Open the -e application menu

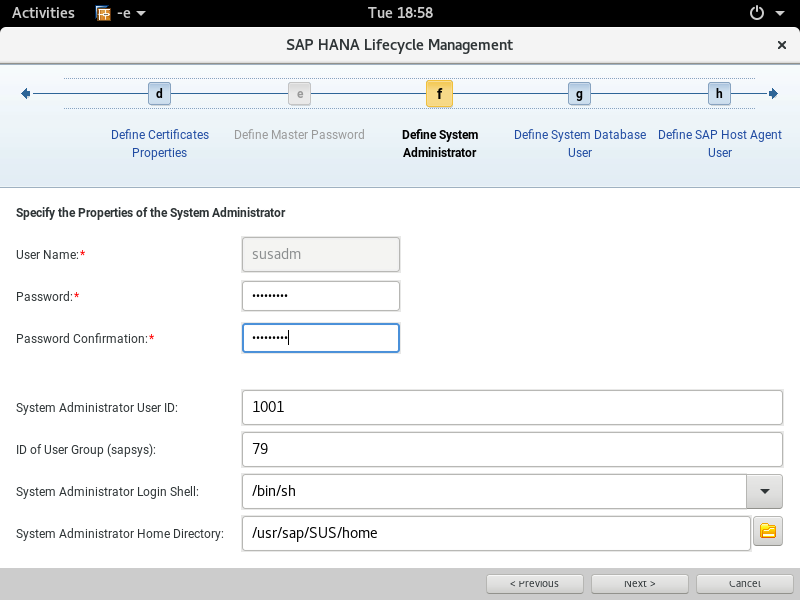coord(121,13)
